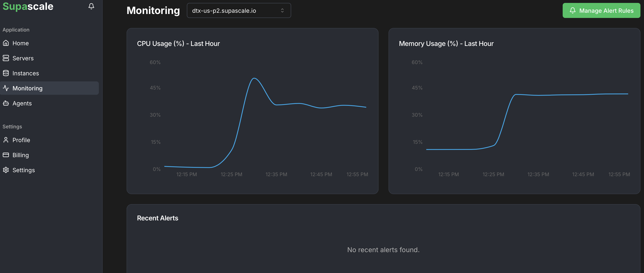Click the 12:15 PM label on CPU chart

point(186,174)
